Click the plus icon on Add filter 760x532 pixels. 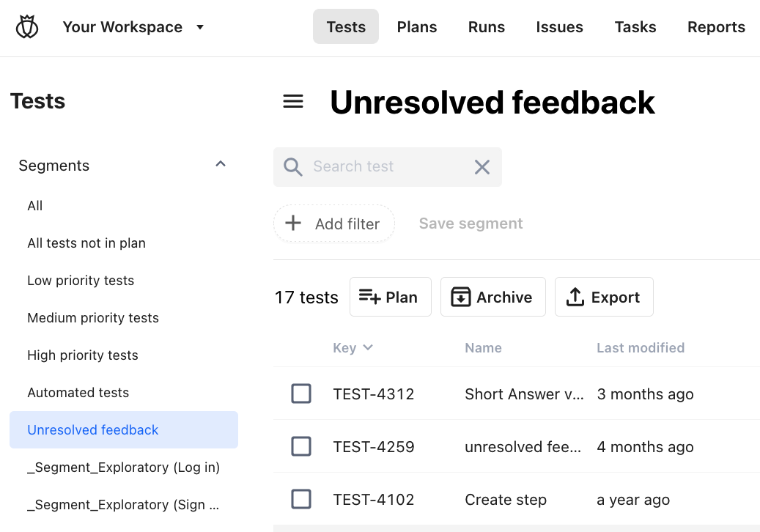tap(292, 223)
